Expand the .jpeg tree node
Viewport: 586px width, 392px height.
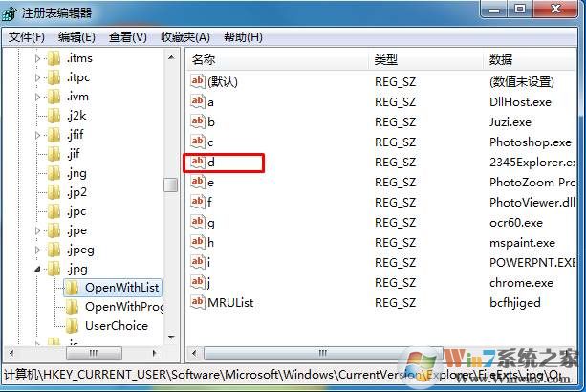click(37, 250)
